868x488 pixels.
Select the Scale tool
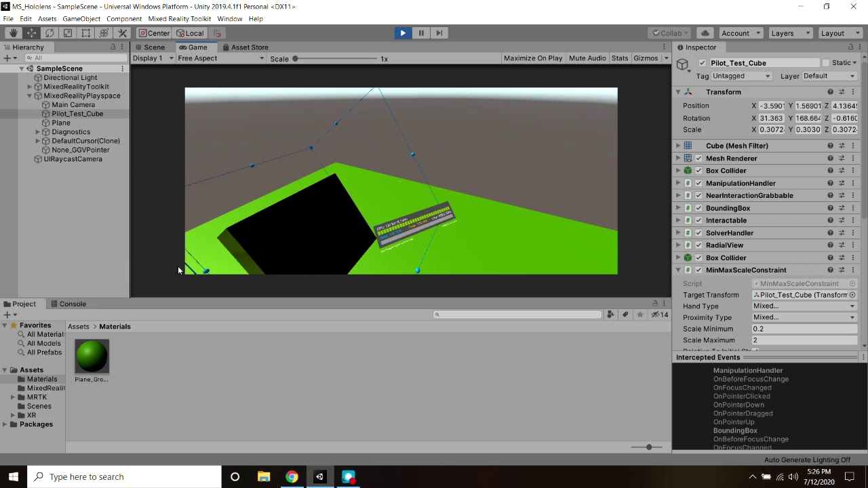click(x=68, y=33)
